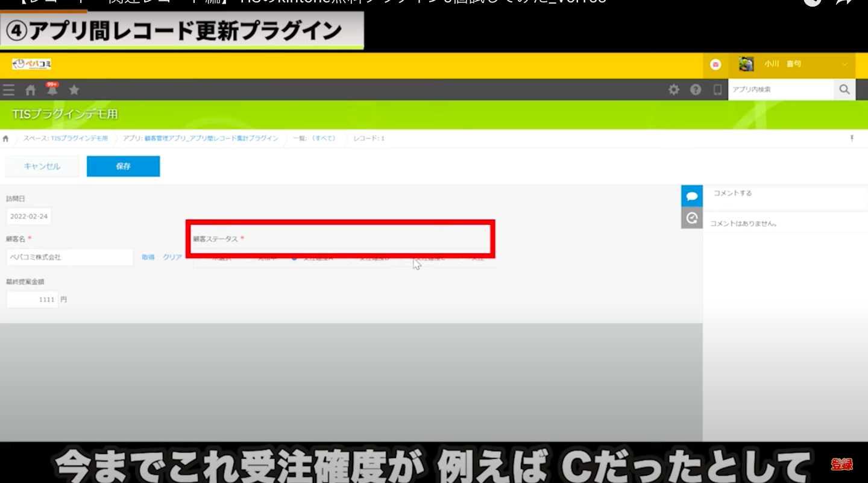The width and height of the screenshot is (868, 483).
Task: Click the クリア link beside customer name
Action: point(172,257)
